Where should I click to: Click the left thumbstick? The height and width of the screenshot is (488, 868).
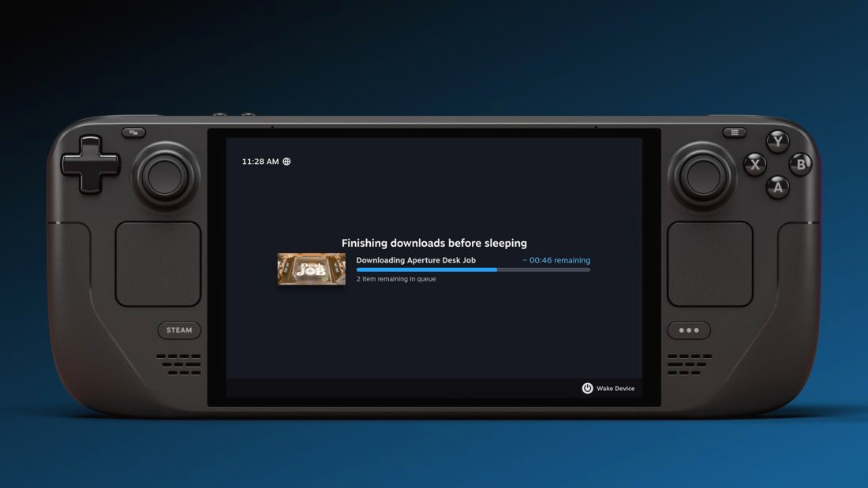point(165,174)
